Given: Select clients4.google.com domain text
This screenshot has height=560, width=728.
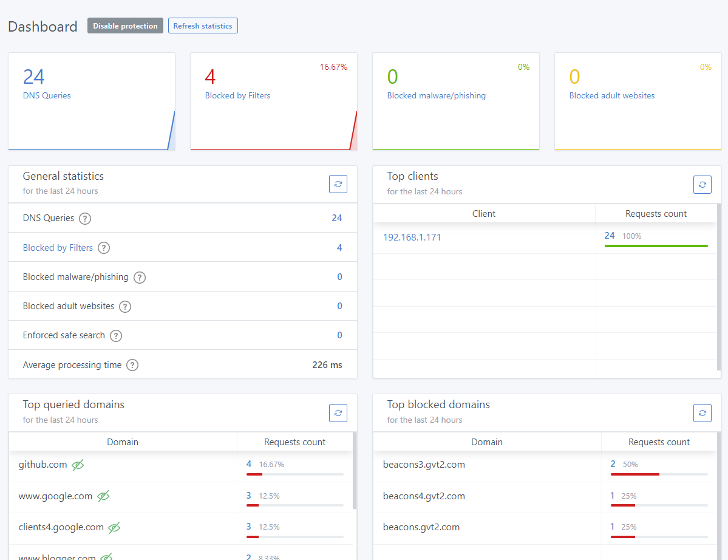Looking at the screenshot, I should pyautogui.click(x=61, y=527).
